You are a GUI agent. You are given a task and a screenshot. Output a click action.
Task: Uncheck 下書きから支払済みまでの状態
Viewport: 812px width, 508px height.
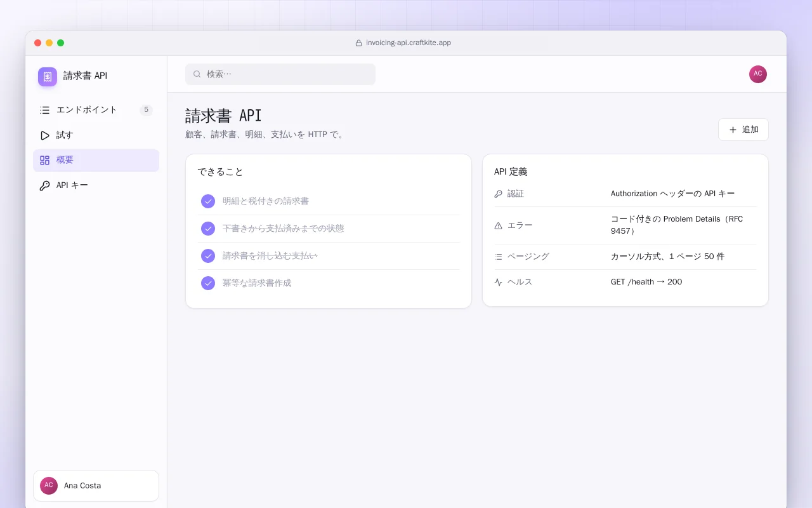tap(208, 229)
